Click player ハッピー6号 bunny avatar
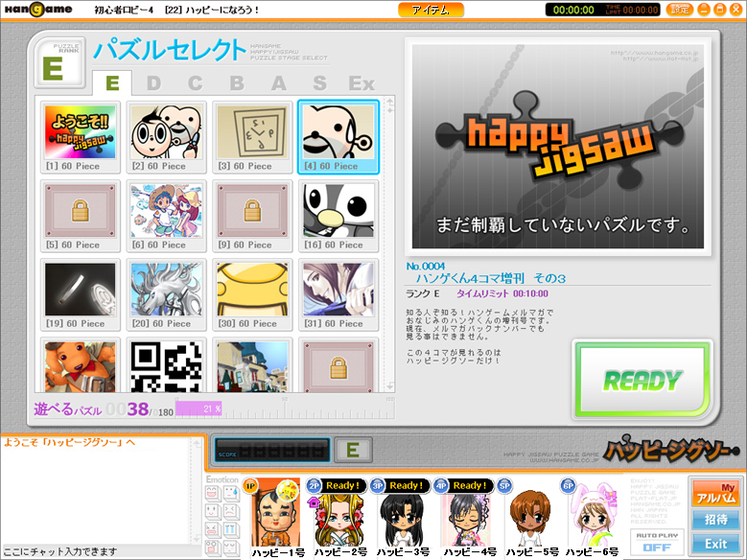This screenshot has height=560, width=747. (592, 516)
